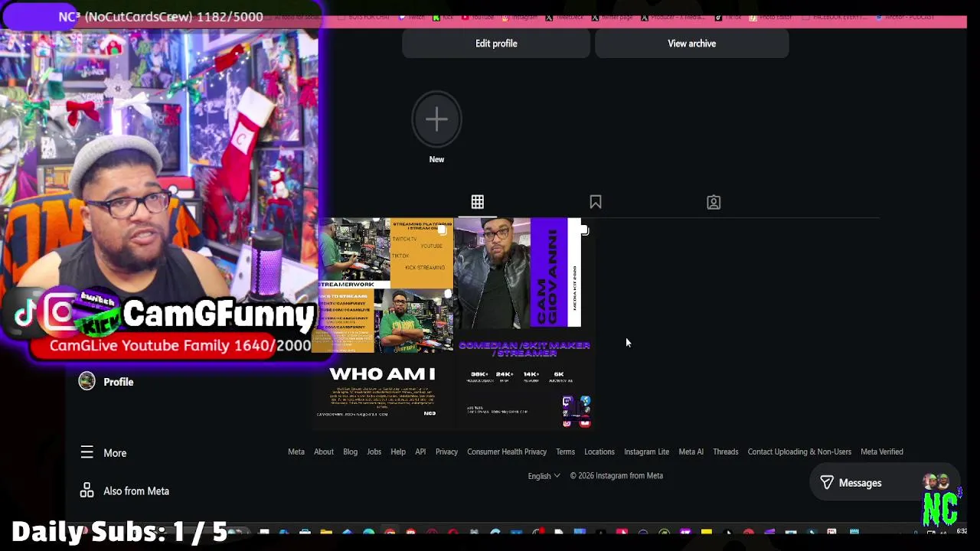Open the Terms footer link

click(565, 452)
